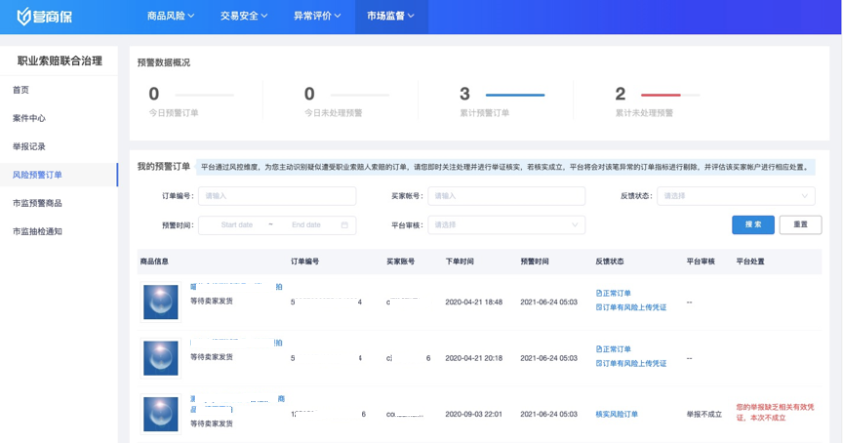The width and height of the screenshot is (843, 443).
Task: Click the 重置 button
Action: [x=801, y=225]
